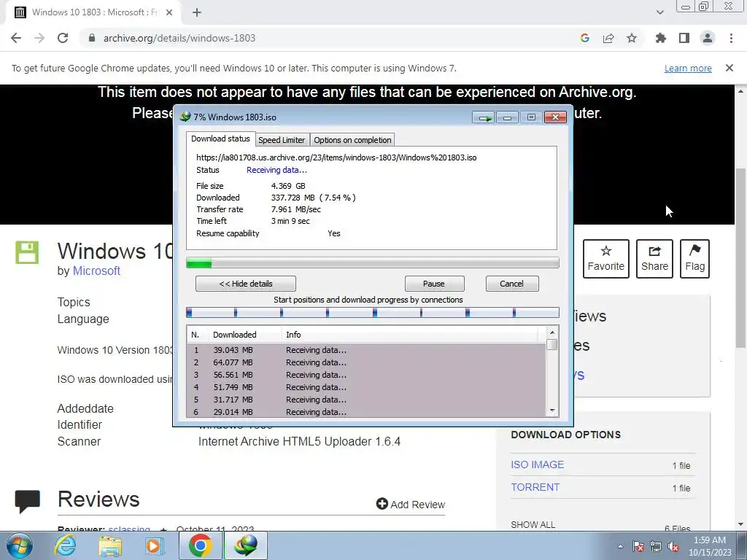Image resolution: width=747 pixels, height=560 pixels.
Task: Select connection row 3 with 56.561 MB
Action: pyautogui.click(x=366, y=375)
